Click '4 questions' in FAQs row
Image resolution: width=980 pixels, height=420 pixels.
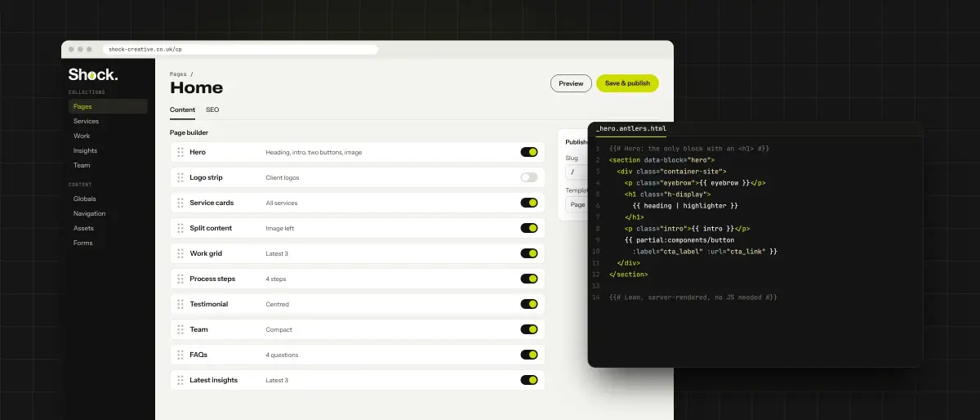pos(282,355)
